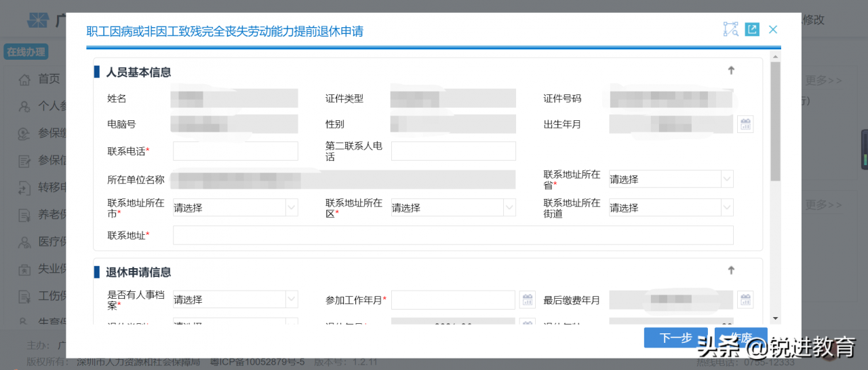Click the 医疗 sidebar item icon
The width and height of the screenshot is (868, 370).
coord(24,242)
